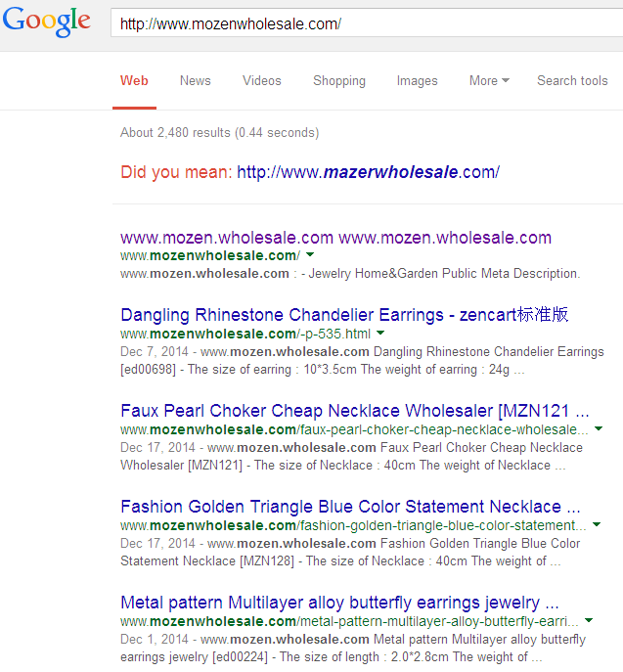Switch to the News tab
This screenshot has height=672, width=623.
point(196,80)
